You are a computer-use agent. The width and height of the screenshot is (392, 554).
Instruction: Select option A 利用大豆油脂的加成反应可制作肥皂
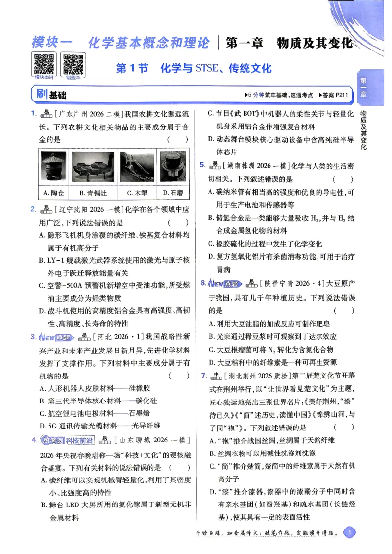point(269,324)
